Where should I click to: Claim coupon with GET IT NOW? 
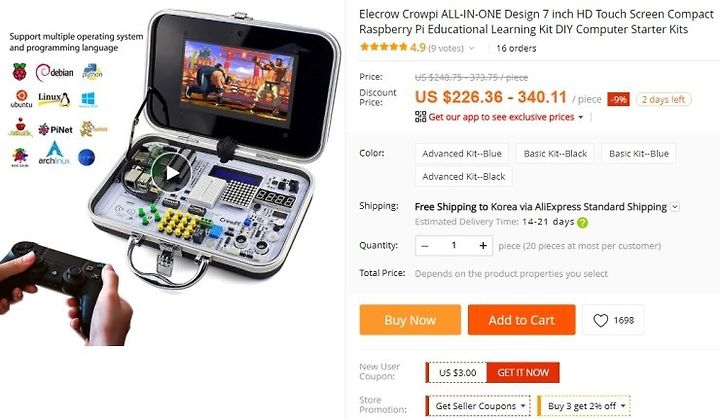pyautogui.click(x=523, y=373)
